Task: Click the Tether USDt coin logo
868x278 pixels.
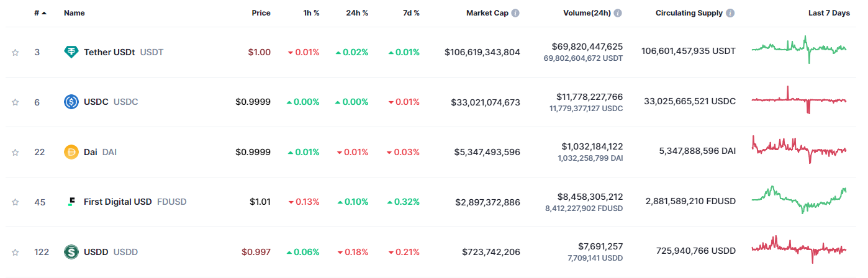Action: pos(71,52)
